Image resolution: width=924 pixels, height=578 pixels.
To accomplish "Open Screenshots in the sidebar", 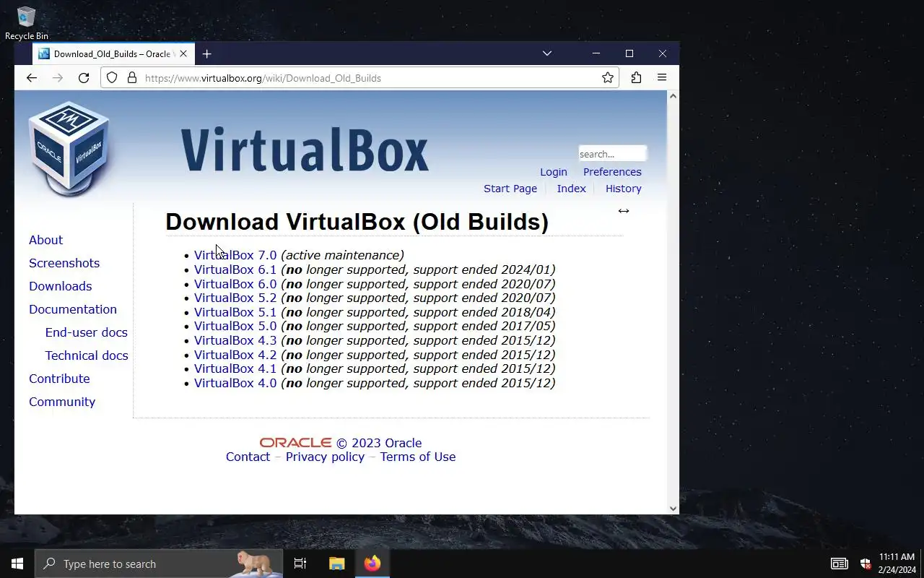I will 64,263.
